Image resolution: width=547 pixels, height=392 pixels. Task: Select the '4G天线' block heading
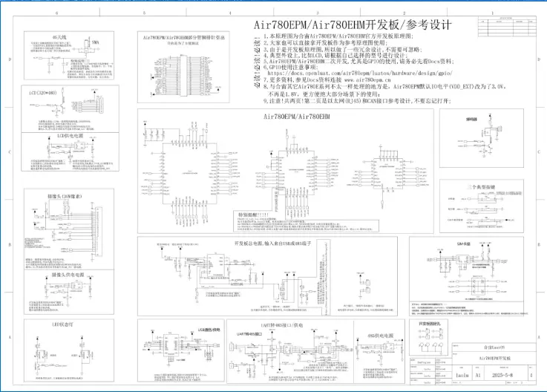[x=59, y=37]
